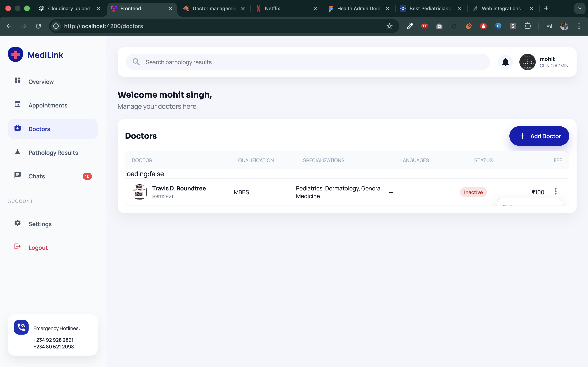Viewport: 588px width, 367px height.
Task: Click Logout in the sidebar
Action: (x=38, y=248)
